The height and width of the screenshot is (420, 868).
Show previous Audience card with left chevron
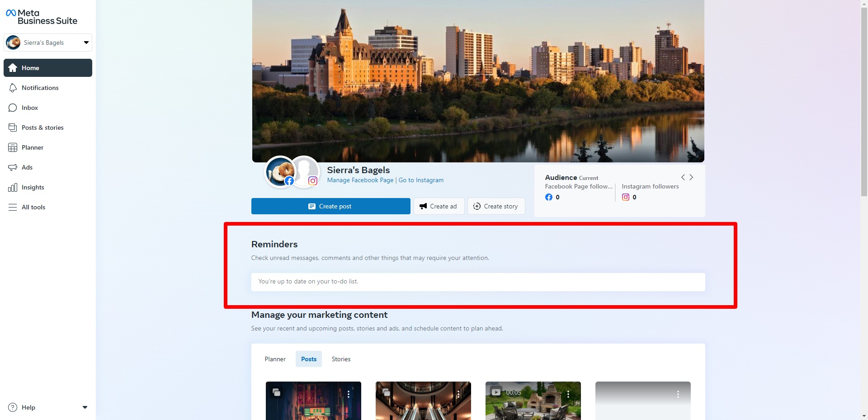point(683,177)
